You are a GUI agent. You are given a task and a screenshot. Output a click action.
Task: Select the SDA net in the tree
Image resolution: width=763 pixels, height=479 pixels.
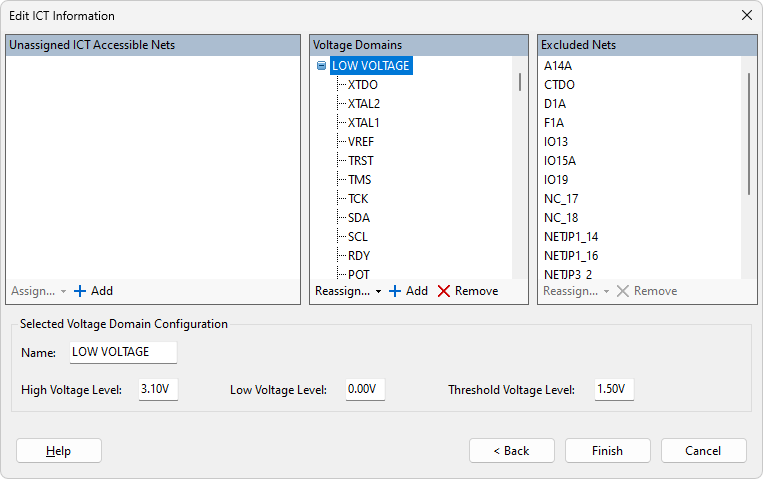(358, 218)
